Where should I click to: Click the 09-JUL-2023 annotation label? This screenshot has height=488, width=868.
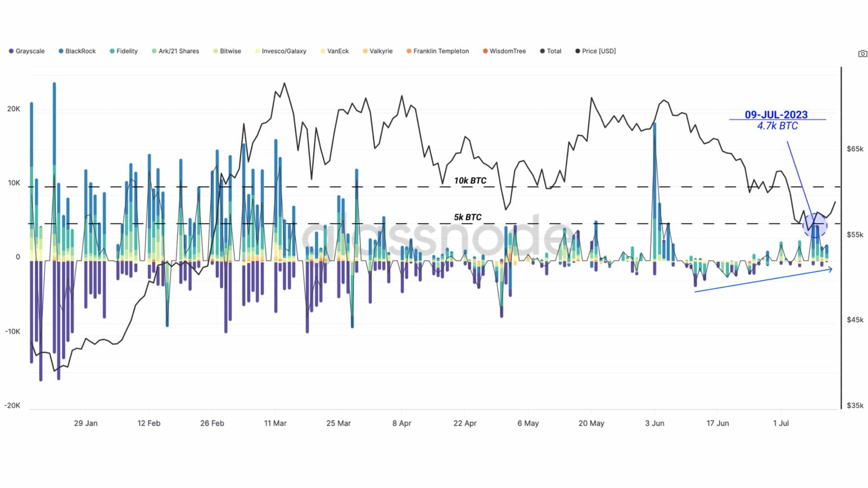click(776, 115)
